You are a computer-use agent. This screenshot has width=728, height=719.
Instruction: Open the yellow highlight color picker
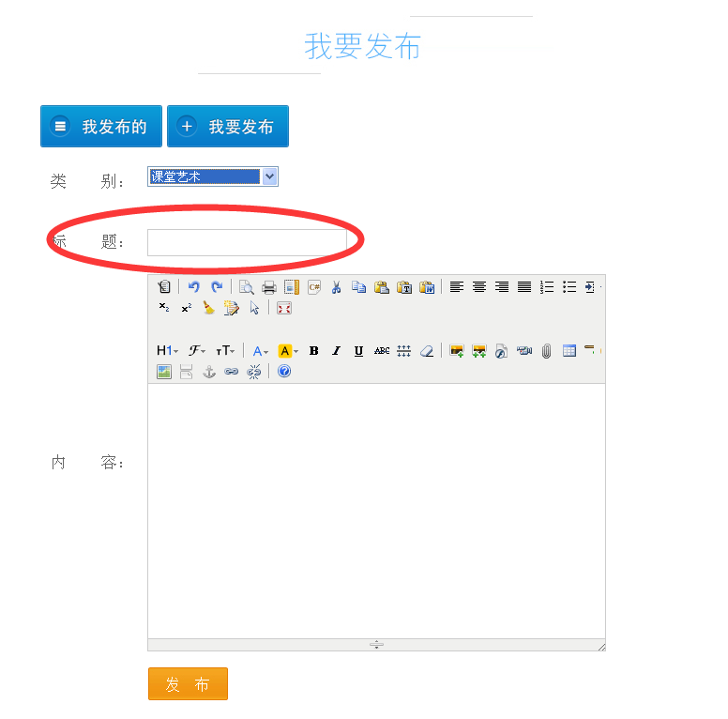pos(288,351)
